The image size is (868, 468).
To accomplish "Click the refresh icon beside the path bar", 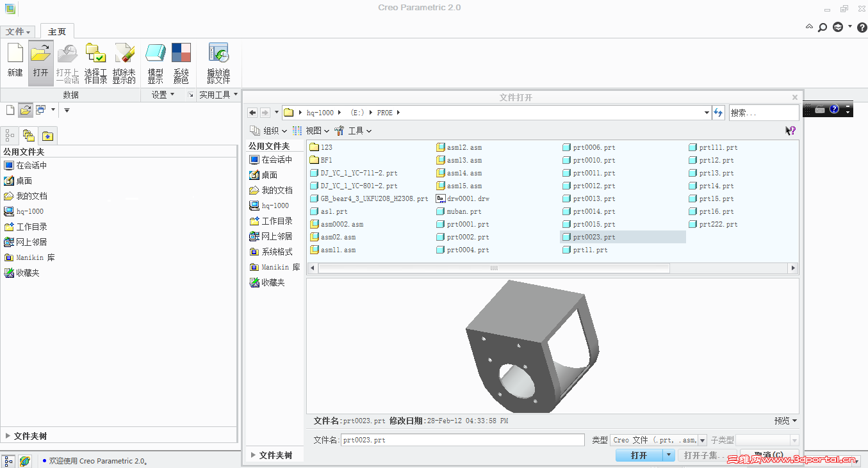I will click(719, 113).
